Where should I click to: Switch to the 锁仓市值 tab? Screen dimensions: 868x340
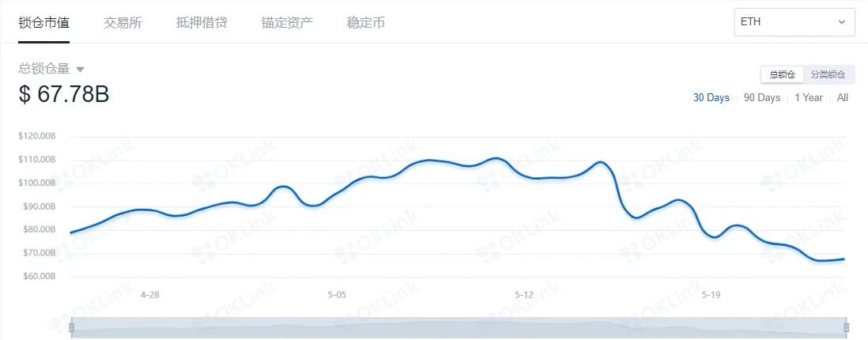pyautogui.click(x=44, y=22)
